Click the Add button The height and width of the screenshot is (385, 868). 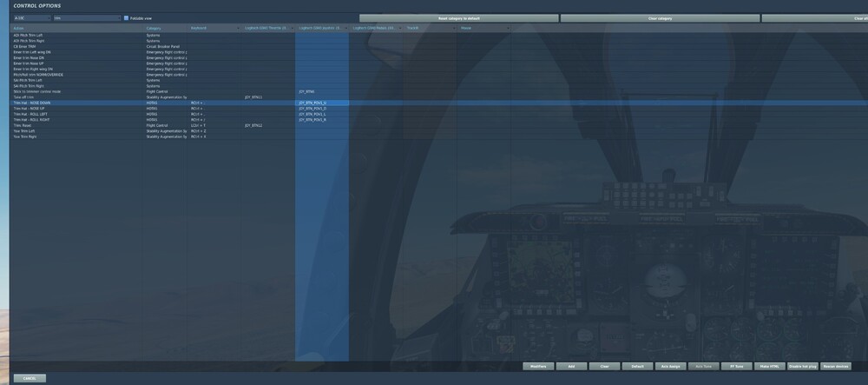tap(571, 367)
